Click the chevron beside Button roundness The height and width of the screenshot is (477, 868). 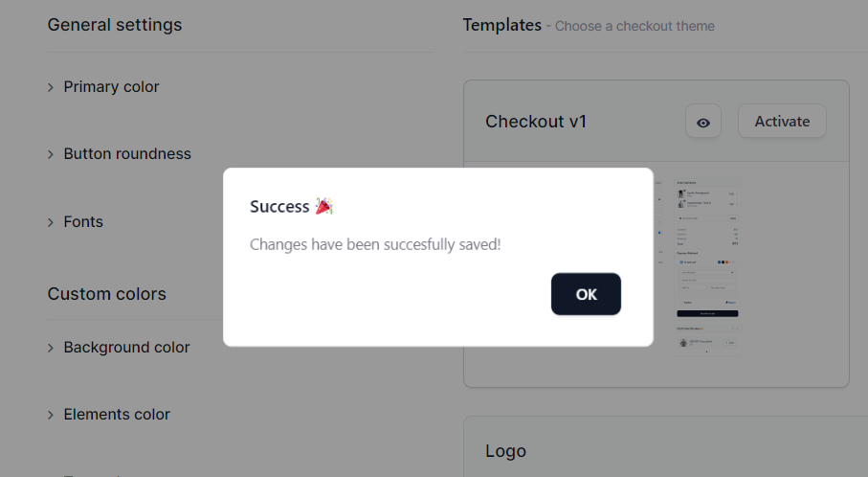click(51, 154)
